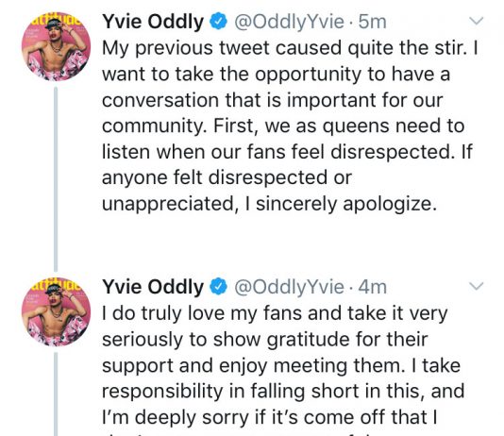The height and width of the screenshot is (436, 504).
Task: Open the 4m timestamp permalink
Action: [372, 287]
